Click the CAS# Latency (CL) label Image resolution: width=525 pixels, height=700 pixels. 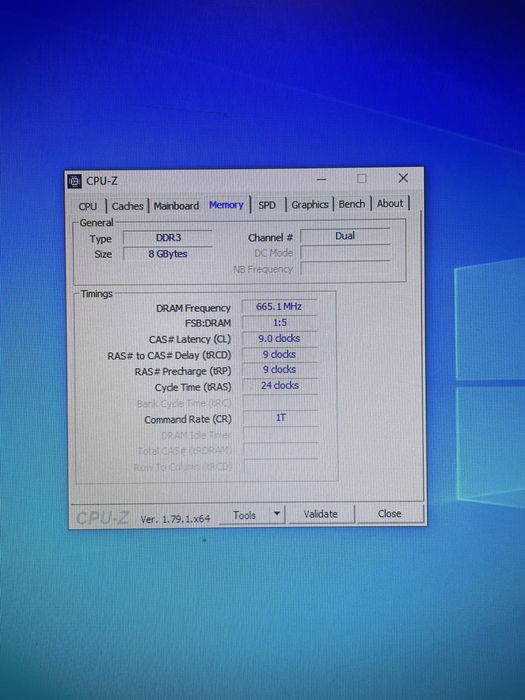click(190, 340)
